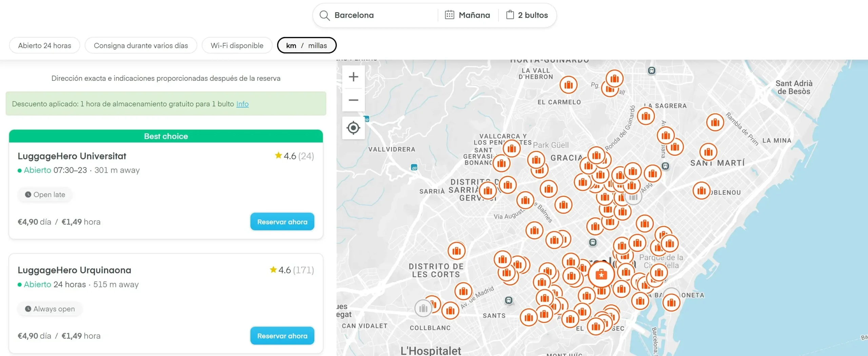Select luggage marker near Via Augusta label

coord(525,200)
